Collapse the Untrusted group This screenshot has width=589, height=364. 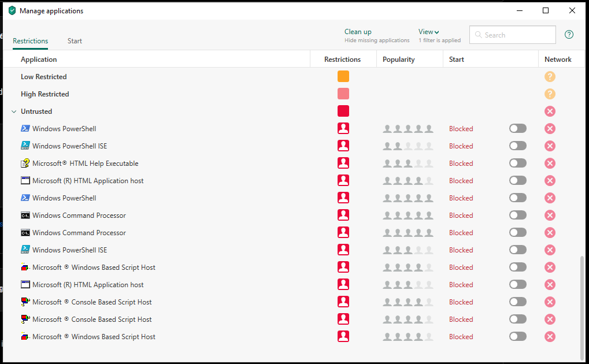pyautogui.click(x=14, y=112)
